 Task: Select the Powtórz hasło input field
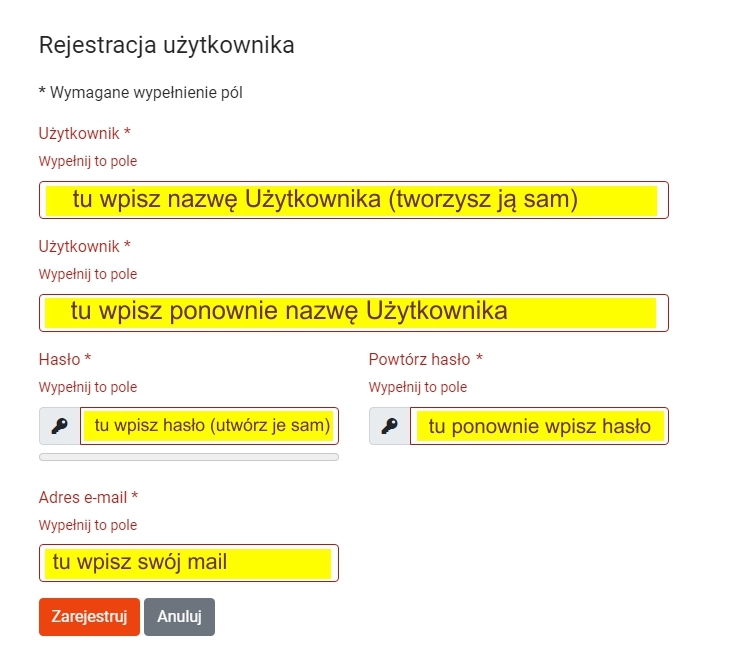pos(539,426)
